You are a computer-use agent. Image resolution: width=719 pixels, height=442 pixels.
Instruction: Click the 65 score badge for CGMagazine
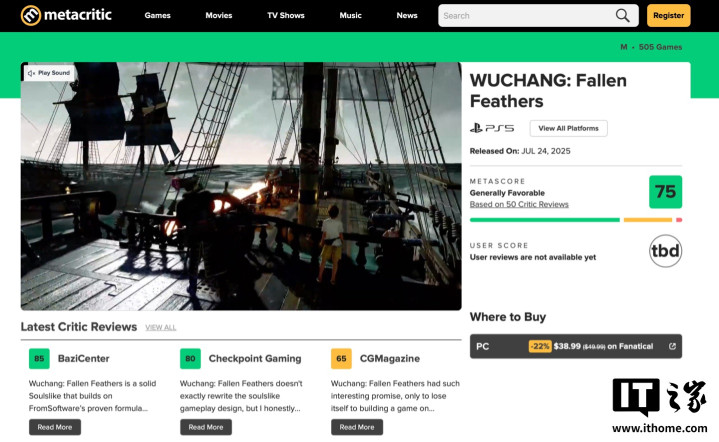[341, 359]
